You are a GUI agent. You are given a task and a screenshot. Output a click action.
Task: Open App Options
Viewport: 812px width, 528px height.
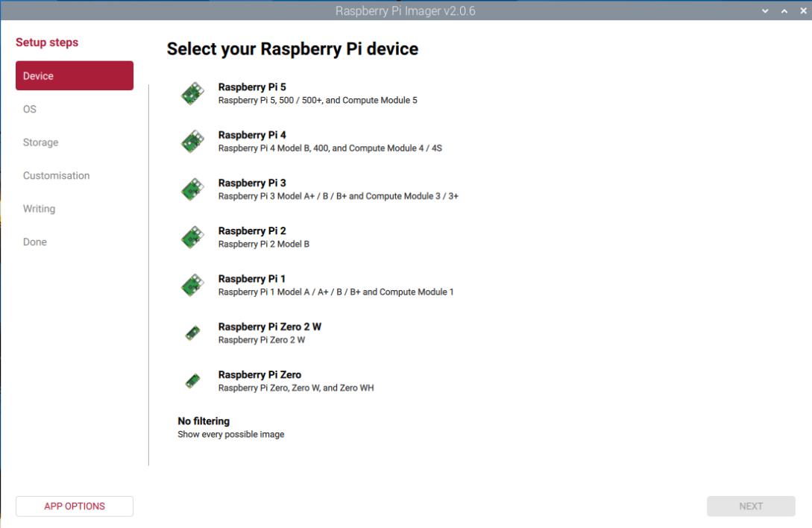pos(75,506)
